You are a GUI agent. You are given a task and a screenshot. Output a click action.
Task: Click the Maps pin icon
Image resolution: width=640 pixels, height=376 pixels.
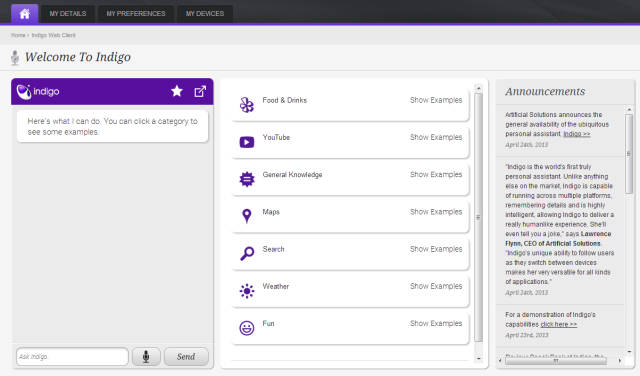point(247,216)
